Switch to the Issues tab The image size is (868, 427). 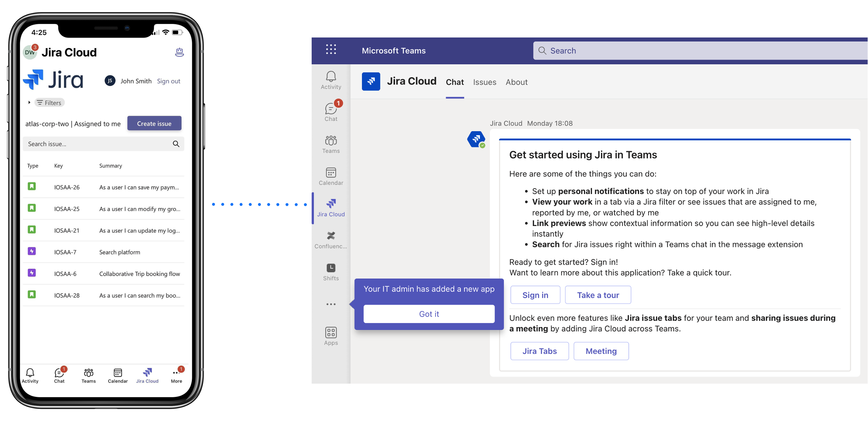484,82
